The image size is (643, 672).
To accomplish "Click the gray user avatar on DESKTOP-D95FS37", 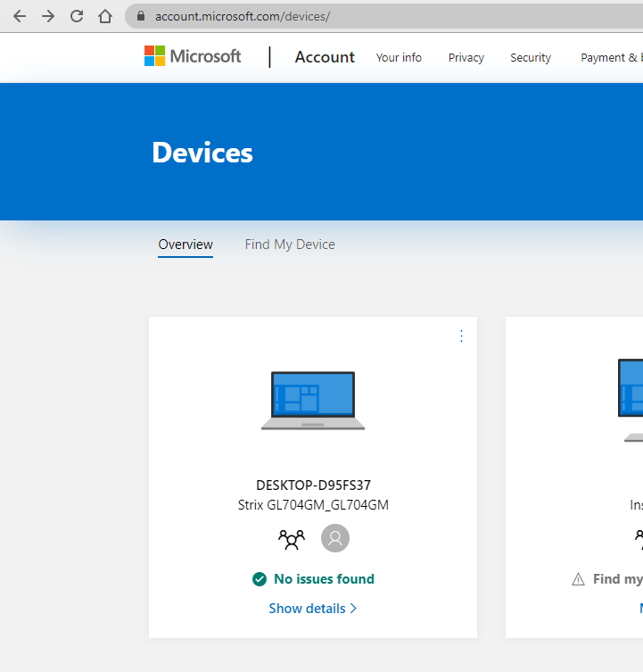I will click(335, 538).
